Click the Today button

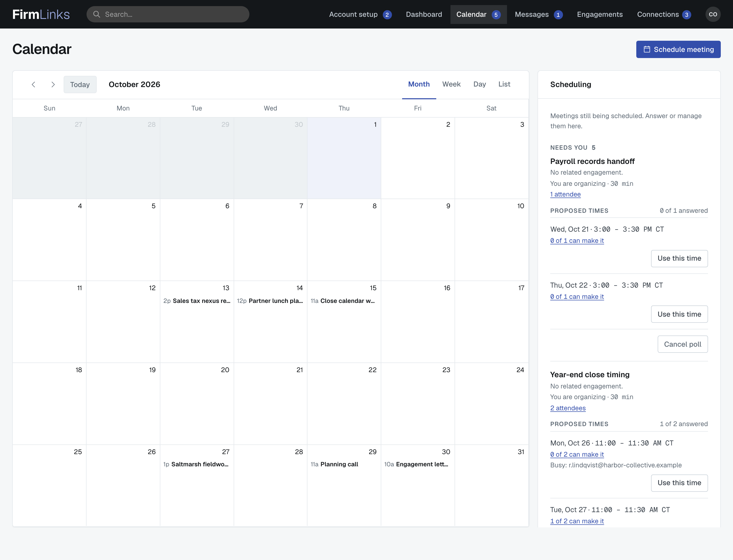80,84
